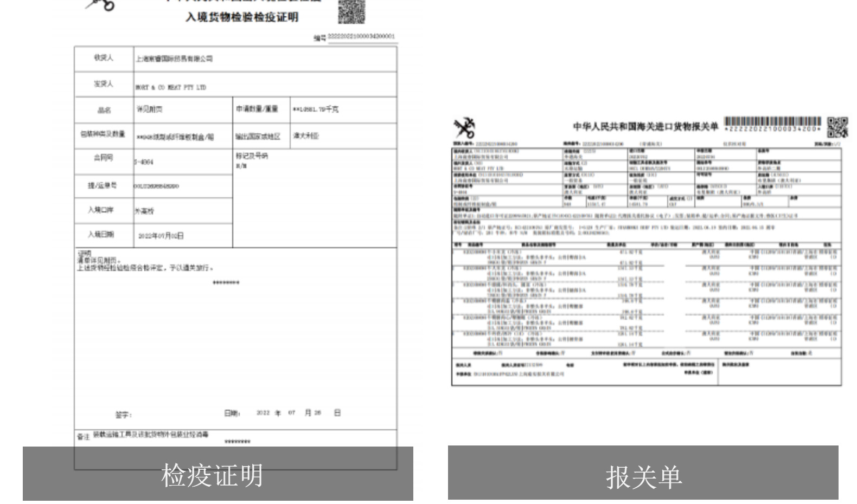Select the 提/运单号 label cell
The width and height of the screenshot is (857, 504).
(x=104, y=186)
